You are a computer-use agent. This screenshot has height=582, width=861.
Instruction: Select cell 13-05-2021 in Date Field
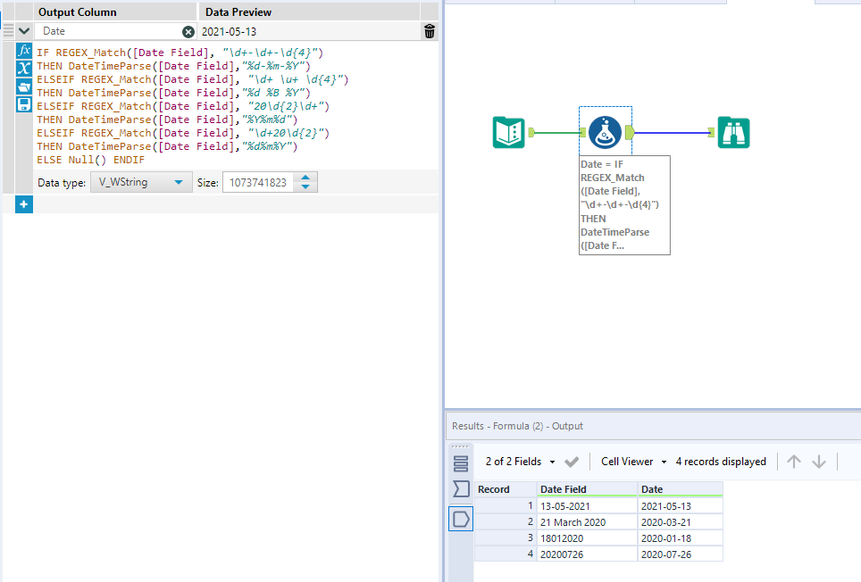click(587, 506)
